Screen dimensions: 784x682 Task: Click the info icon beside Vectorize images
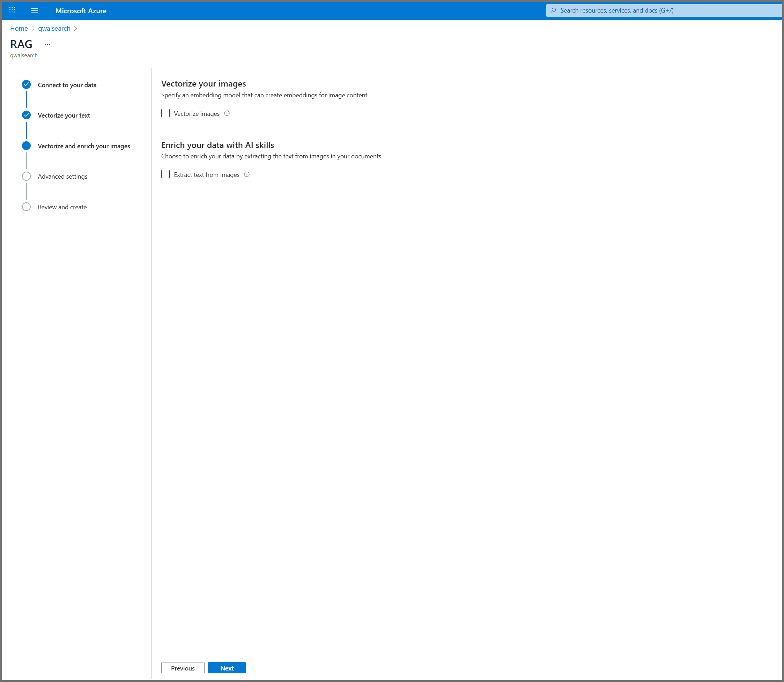(x=227, y=113)
